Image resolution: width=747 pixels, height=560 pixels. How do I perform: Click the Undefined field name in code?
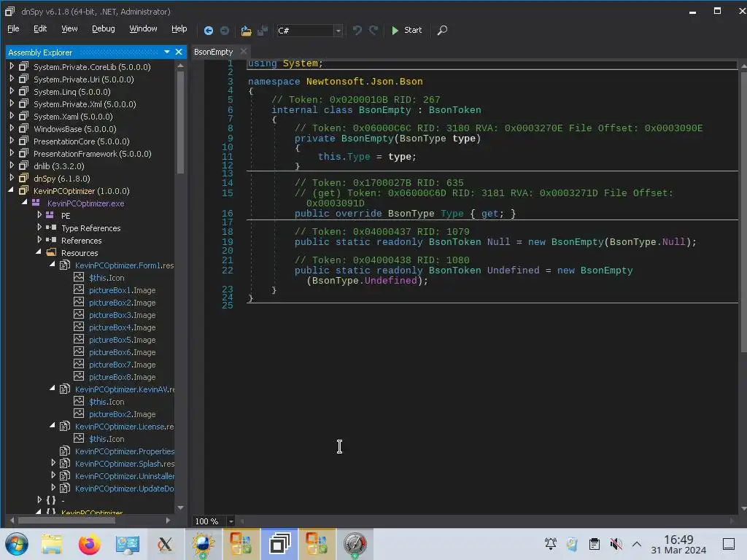tap(513, 270)
